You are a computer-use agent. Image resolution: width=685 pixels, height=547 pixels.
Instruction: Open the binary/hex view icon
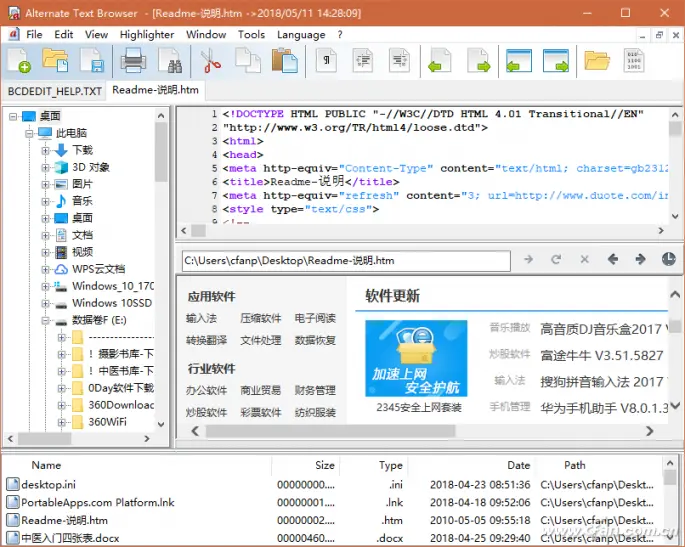(x=634, y=61)
